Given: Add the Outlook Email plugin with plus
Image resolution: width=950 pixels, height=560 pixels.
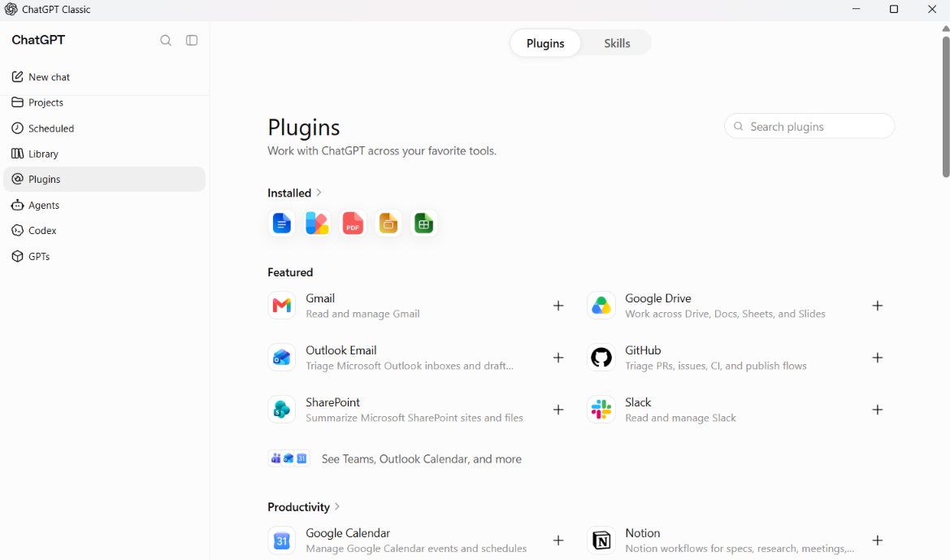Looking at the screenshot, I should (x=558, y=358).
